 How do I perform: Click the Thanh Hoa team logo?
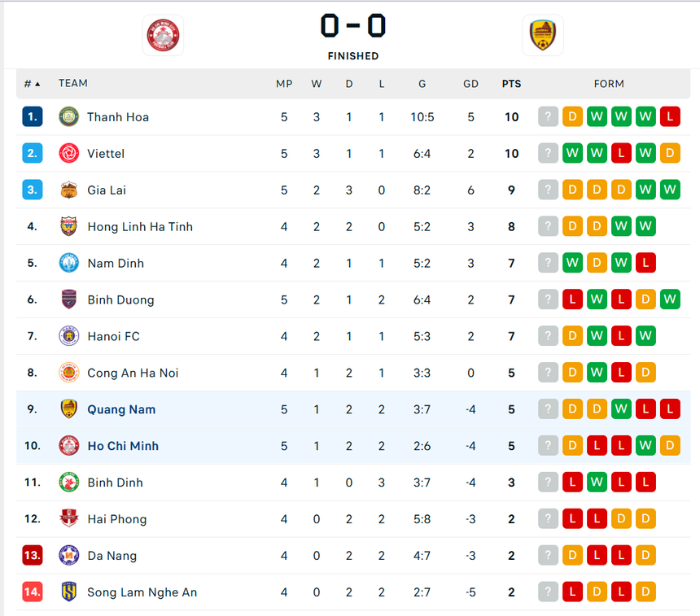(68, 116)
